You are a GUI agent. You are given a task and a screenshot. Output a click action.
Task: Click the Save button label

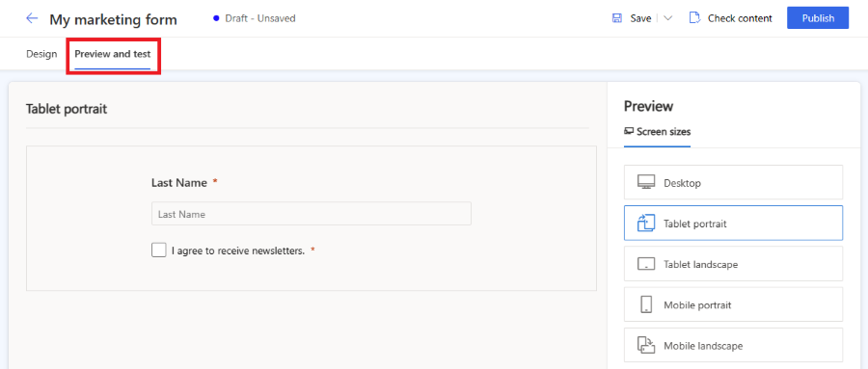pos(640,18)
